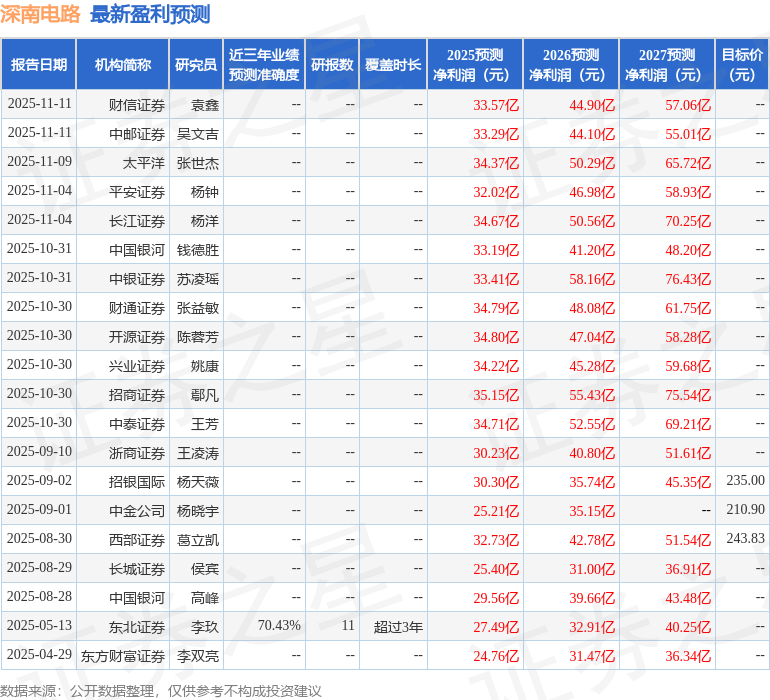Screen dimensions: 770x700
Task: Click researcher name 吴文吉
Action: pos(198,133)
